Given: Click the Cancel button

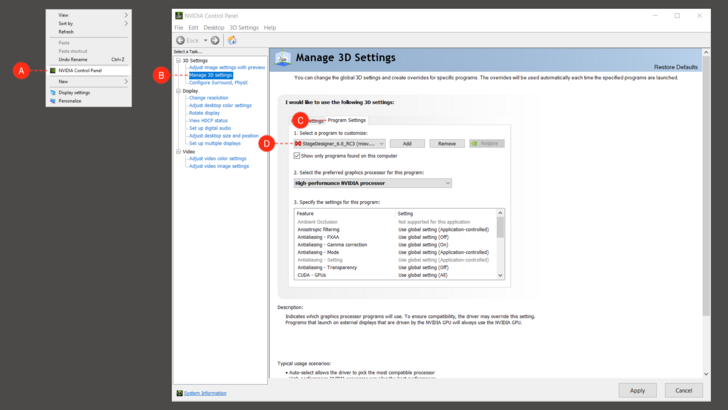Looking at the screenshot, I should 683,390.
